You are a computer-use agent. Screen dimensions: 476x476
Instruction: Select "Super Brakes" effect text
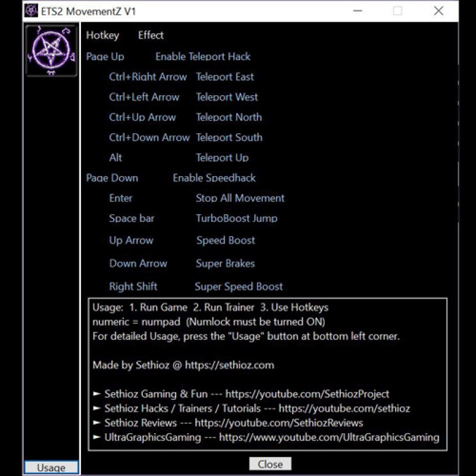point(226,264)
